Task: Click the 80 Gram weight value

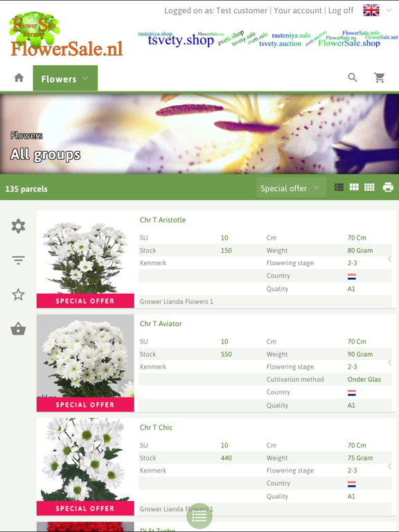Action: [x=360, y=250]
